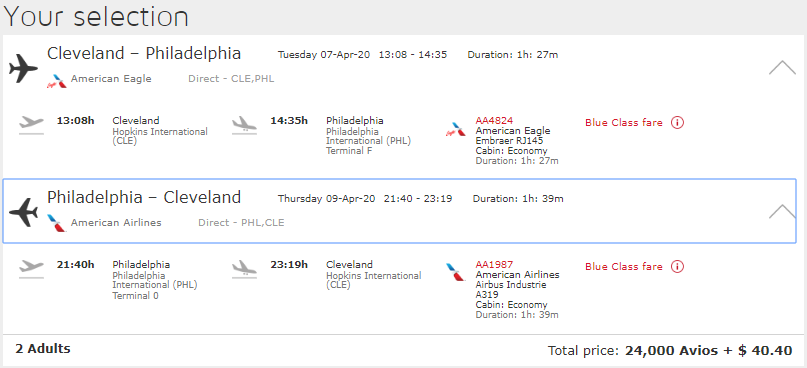Viewport: 807px width, 368px height.
Task: Click American Airlines logo next to AA1987
Action: (455, 272)
